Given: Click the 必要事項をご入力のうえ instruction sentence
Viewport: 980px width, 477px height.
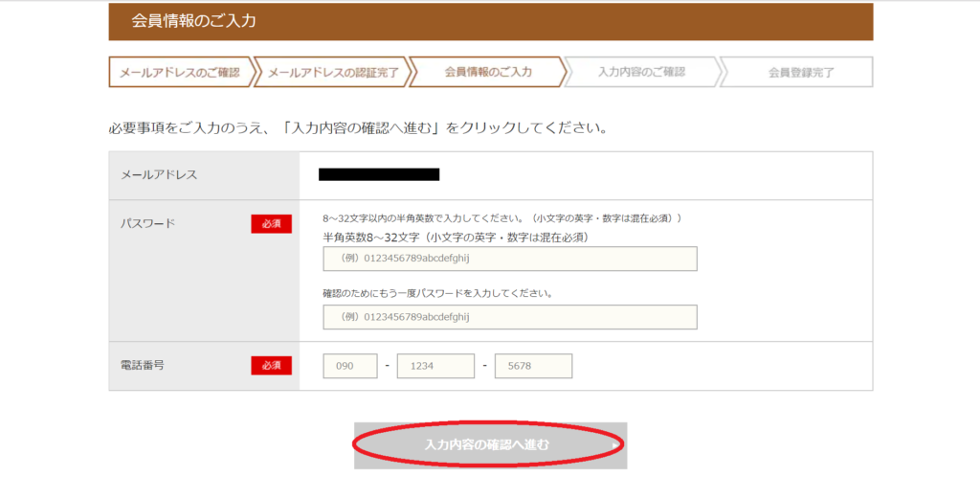Looking at the screenshot, I should click(358, 129).
